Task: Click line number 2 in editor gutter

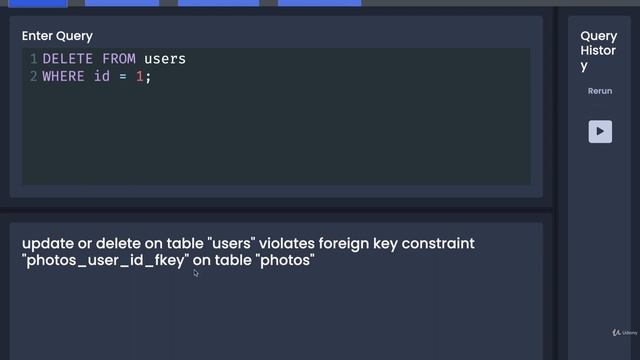Action: 33,76
